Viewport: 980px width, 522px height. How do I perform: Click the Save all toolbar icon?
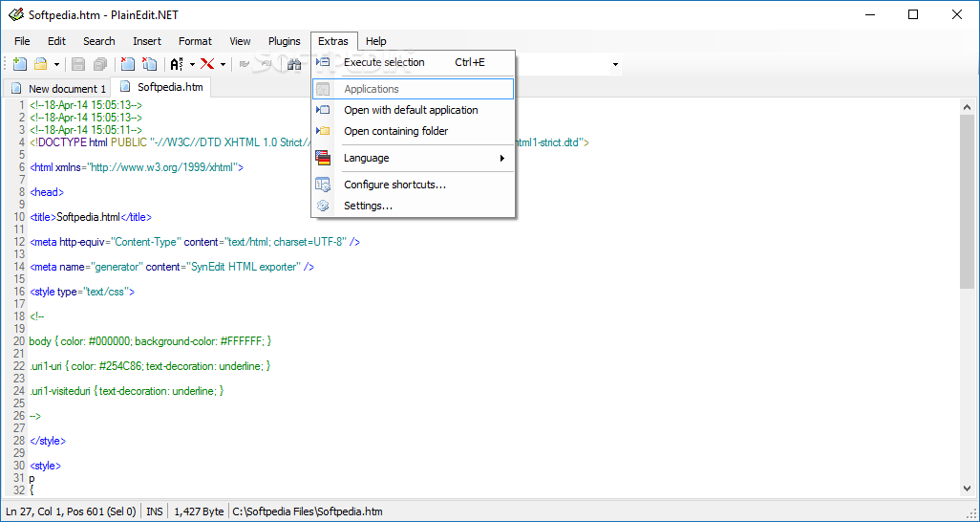pos(100,64)
